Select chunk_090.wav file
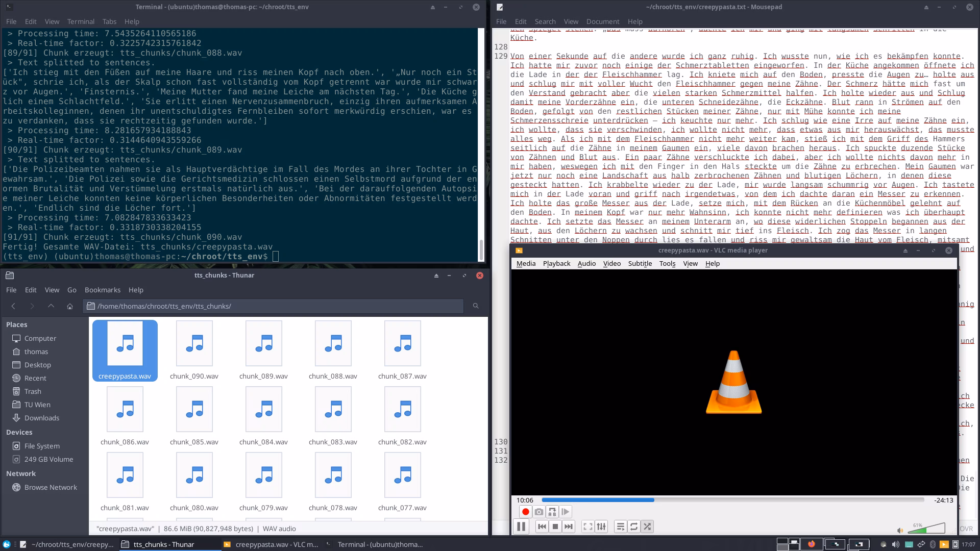This screenshot has width=980, height=551. pos(194,350)
